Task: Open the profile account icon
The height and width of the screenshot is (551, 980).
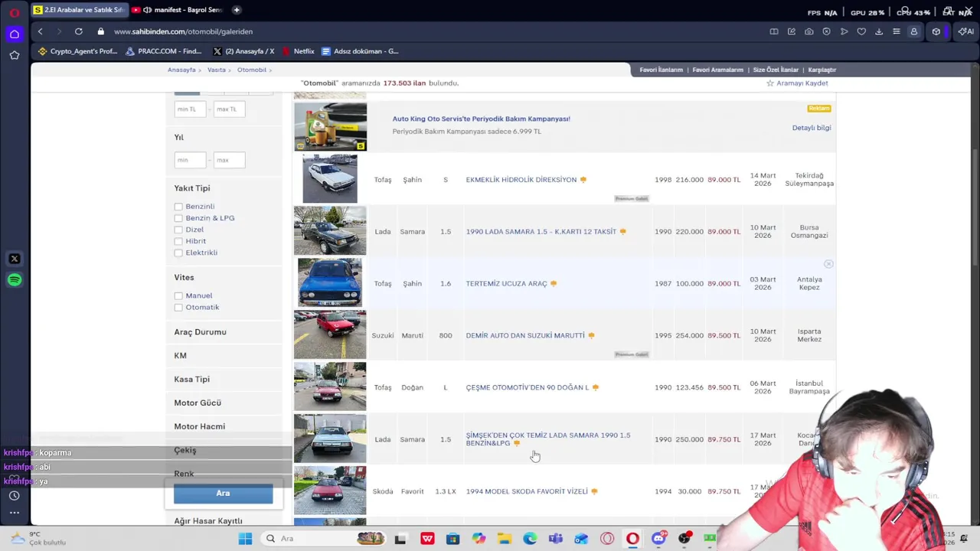Action: point(913,31)
